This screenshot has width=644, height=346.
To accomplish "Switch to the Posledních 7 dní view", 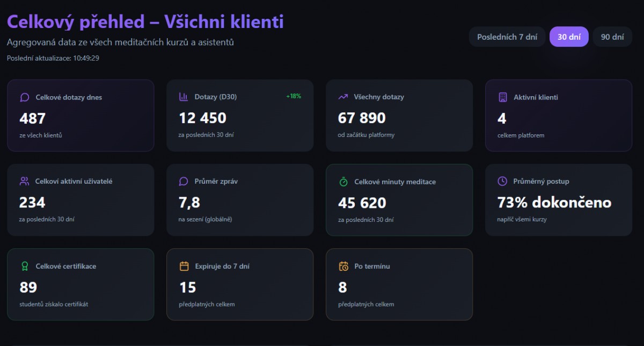I will pos(507,37).
